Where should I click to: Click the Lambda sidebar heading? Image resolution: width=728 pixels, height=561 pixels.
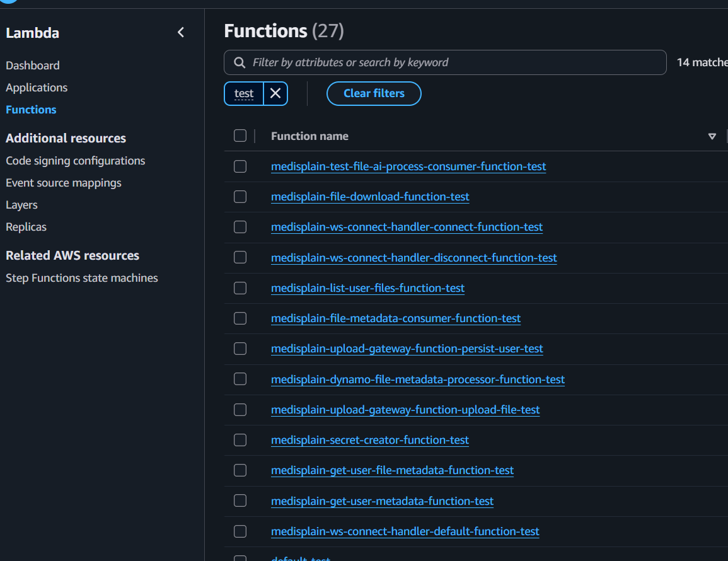(x=33, y=33)
